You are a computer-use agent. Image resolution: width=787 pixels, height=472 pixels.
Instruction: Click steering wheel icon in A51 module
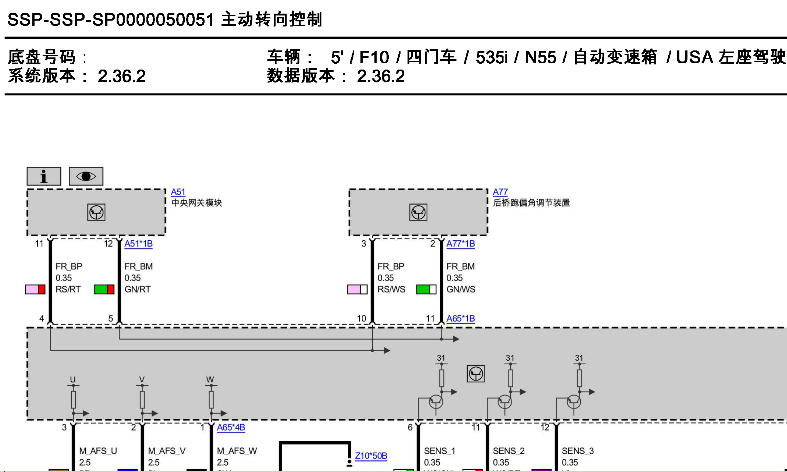coord(96,212)
